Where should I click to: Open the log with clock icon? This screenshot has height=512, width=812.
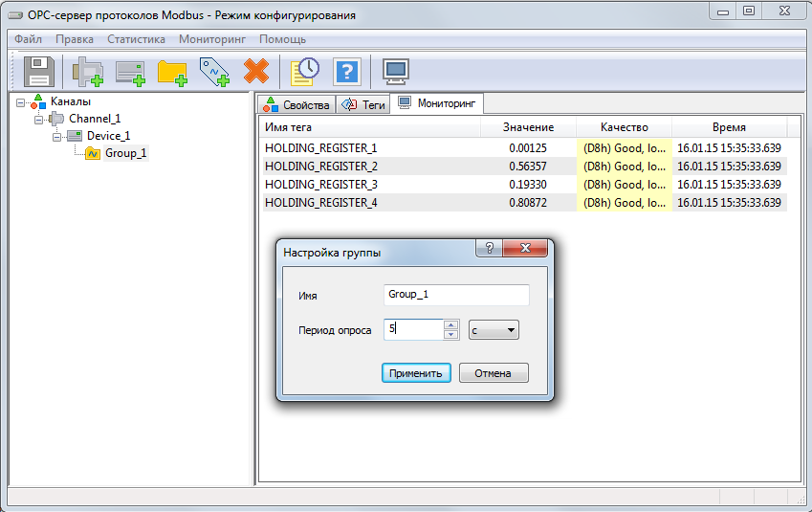click(x=305, y=72)
